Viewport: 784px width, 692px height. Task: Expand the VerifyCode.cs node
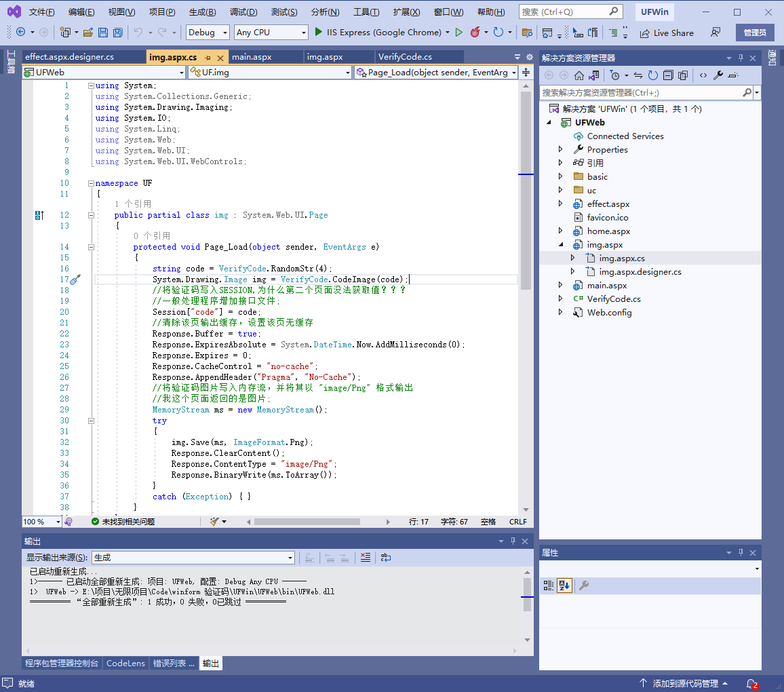click(x=560, y=299)
